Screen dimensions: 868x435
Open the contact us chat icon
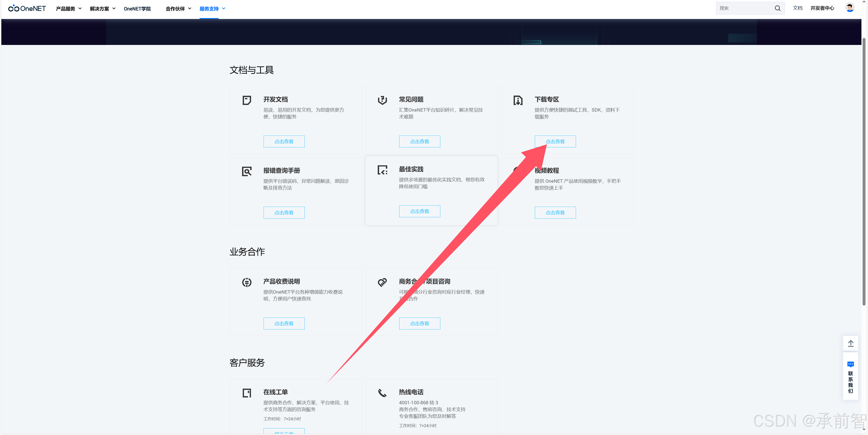(850, 364)
